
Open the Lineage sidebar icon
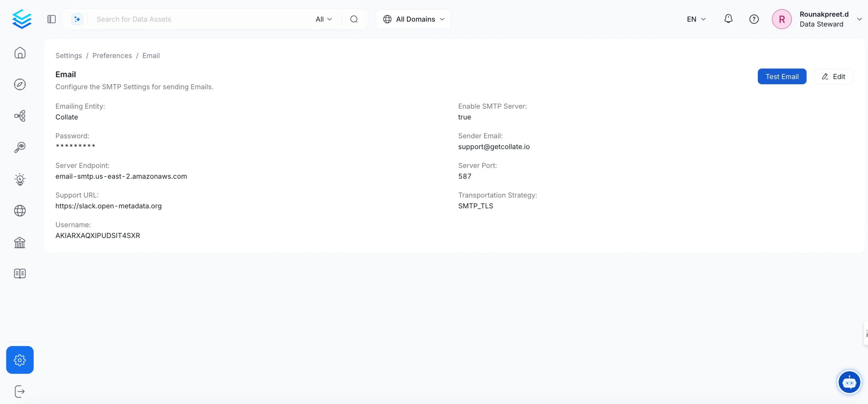[x=20, y=116]
